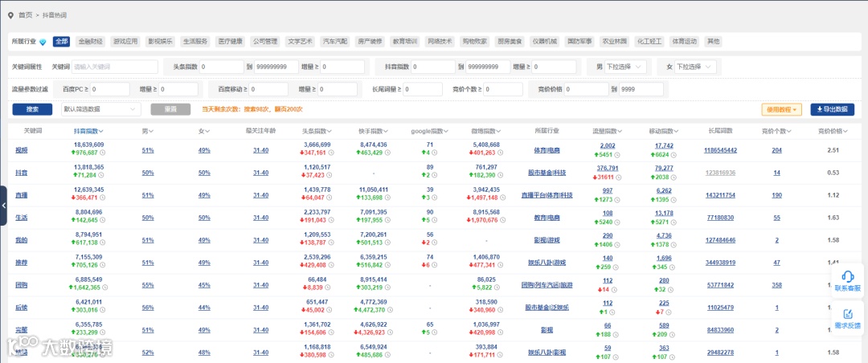Viewport: 868px width, 363px height.
Task: Click clock icon beside 71,284 in 抖音 row
Action: pyautogui.click(x=102, y=175)
